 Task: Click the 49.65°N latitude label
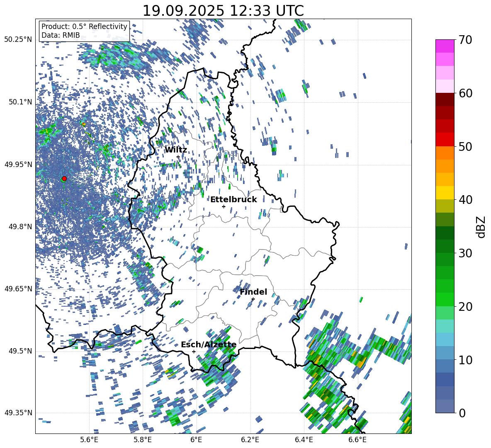(18, 289)
